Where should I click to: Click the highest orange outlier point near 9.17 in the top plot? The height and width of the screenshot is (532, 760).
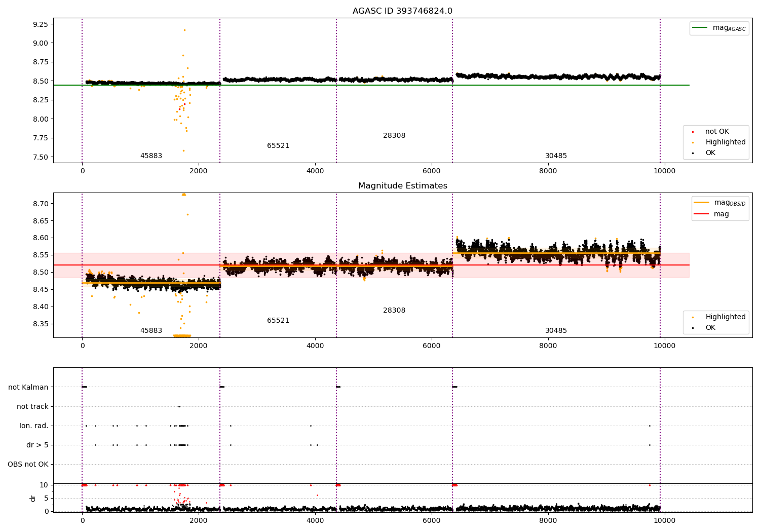[x=184, y=30]
